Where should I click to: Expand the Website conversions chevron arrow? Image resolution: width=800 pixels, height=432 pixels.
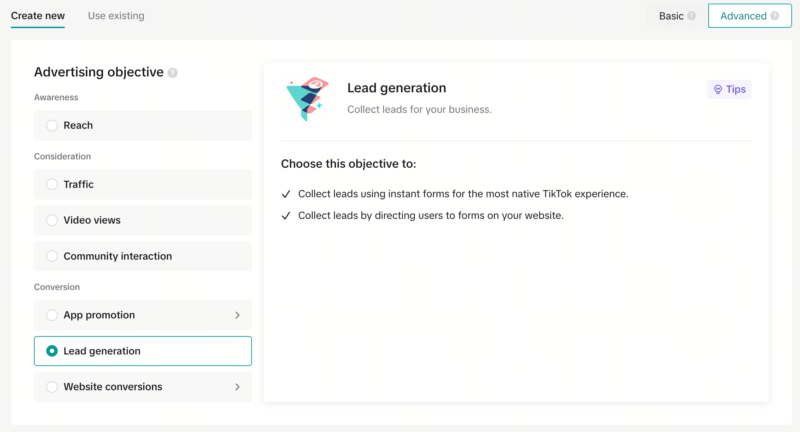coord(237,386)
